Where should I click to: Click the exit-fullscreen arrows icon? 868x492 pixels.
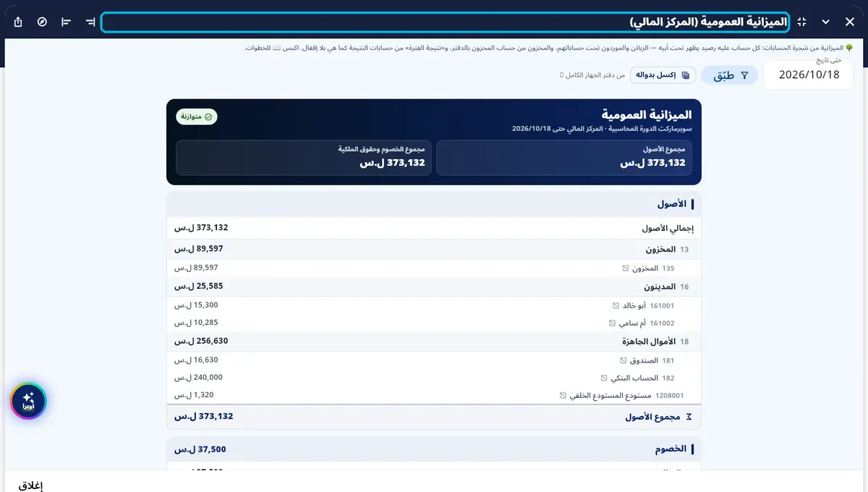(801, 22)
